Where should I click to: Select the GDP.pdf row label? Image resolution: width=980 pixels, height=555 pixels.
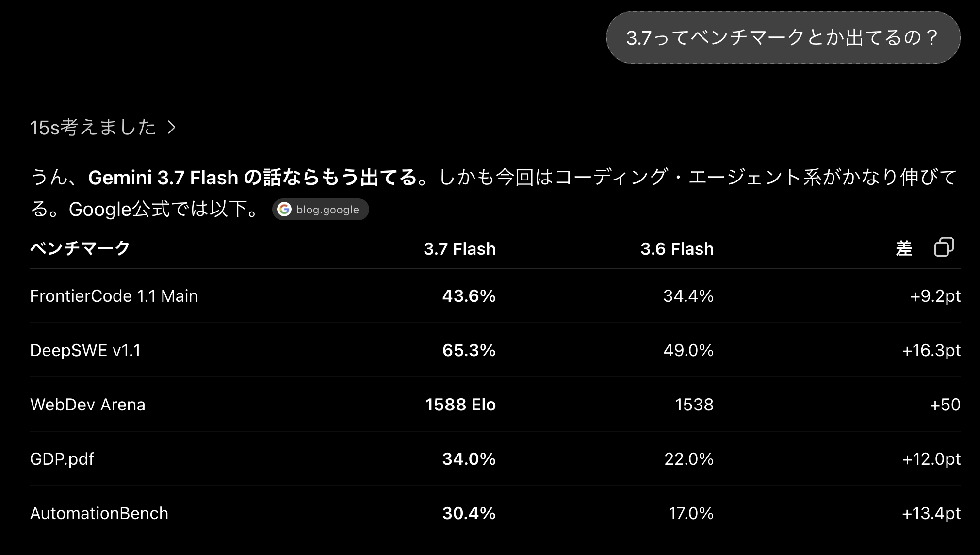[62, 459]
